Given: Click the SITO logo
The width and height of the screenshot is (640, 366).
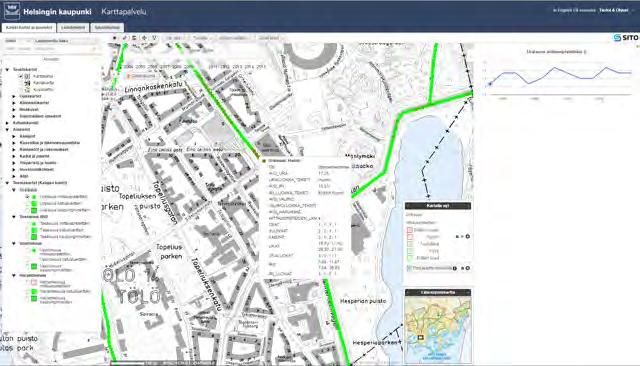Looking at the screenshot, I should click(625, 38).
